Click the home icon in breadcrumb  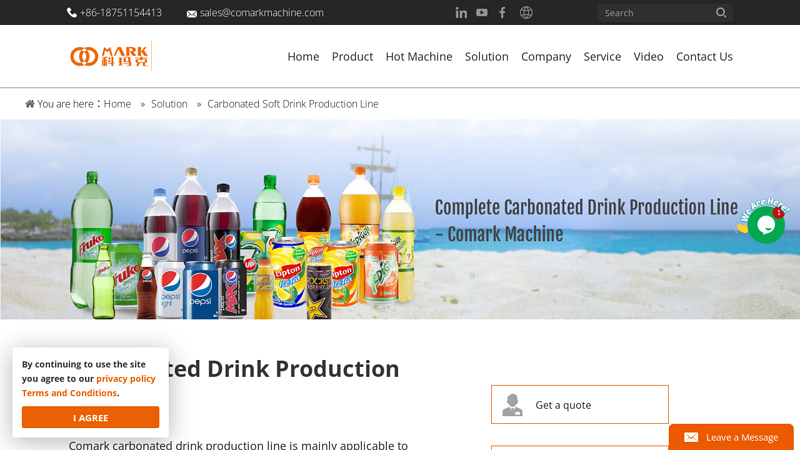(x=30, y=104)
